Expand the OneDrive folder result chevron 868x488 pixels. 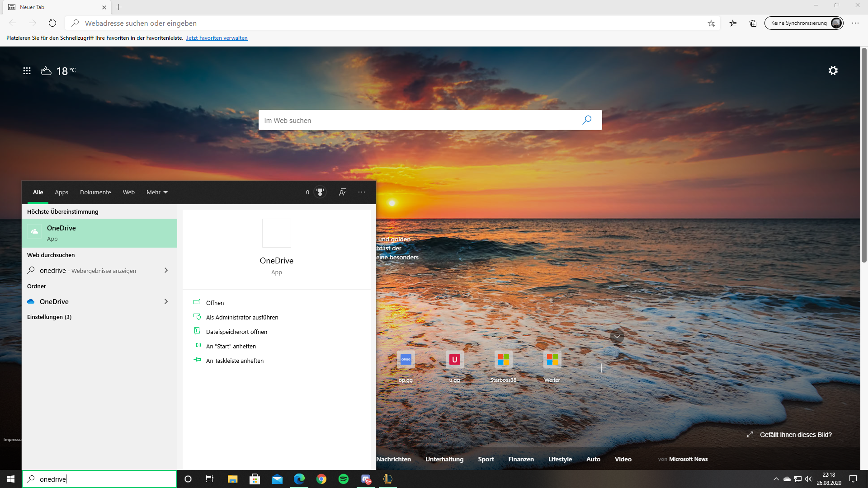[x=166, y=301]
